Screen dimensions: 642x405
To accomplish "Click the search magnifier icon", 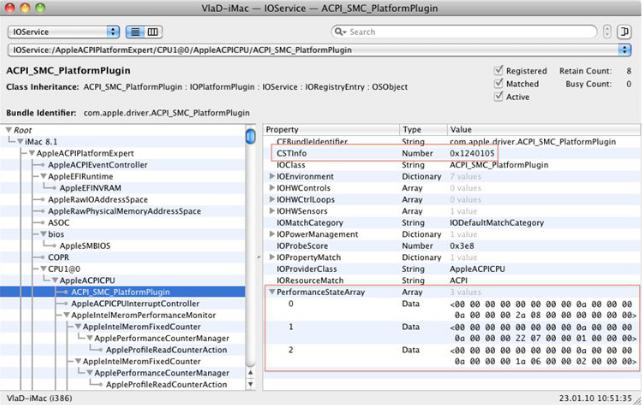I will [x=339, y=32].
